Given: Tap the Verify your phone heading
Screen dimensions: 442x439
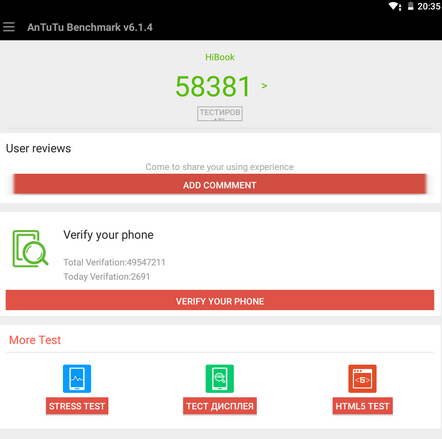Looking at the screenshot, I should click(108, 235).
